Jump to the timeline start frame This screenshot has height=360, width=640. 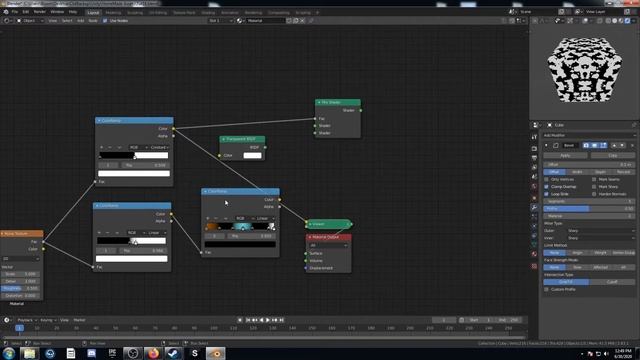(248, 320)
